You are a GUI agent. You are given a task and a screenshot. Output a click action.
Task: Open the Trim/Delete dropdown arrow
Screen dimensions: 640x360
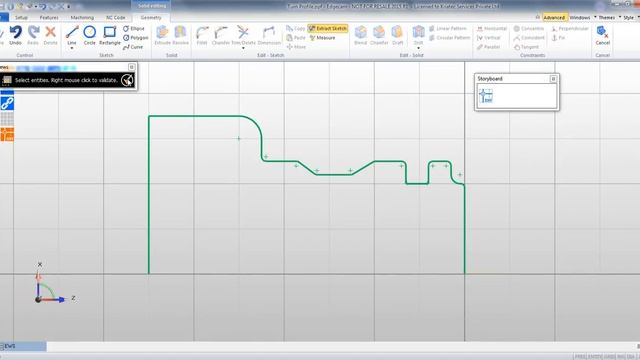243,49
